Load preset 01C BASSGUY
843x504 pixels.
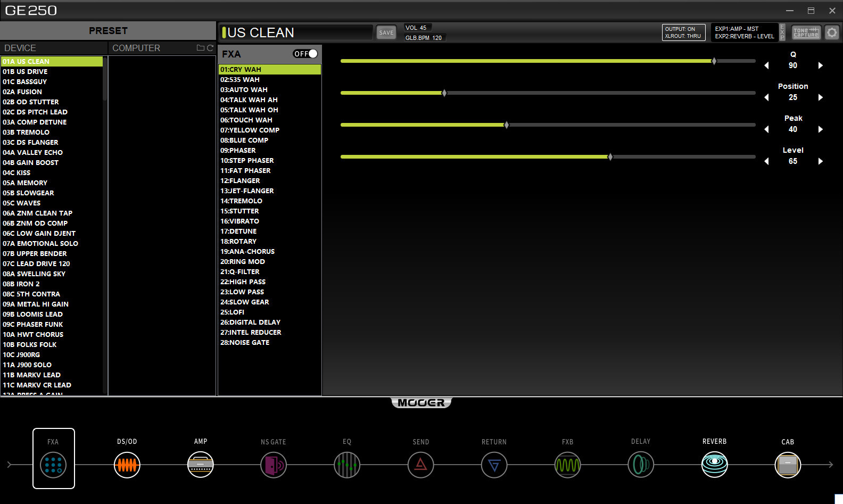click(x=52, y=82)
